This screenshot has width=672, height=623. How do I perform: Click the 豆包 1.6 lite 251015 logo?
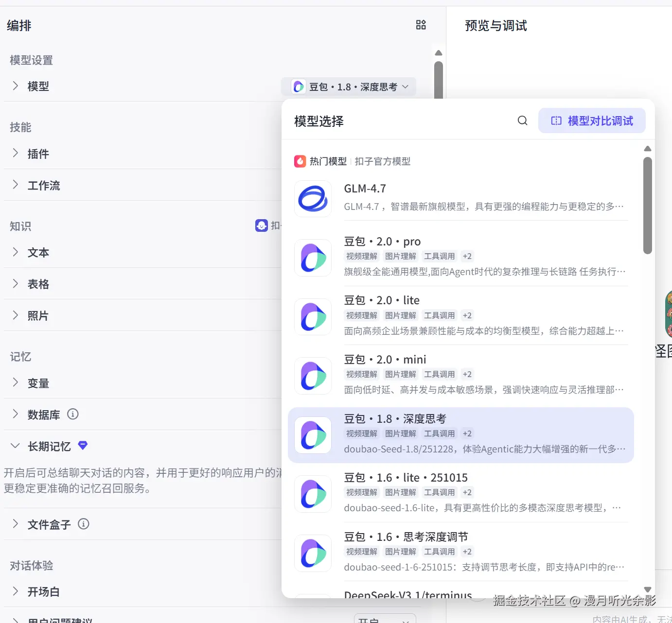[x=313, y=494]
